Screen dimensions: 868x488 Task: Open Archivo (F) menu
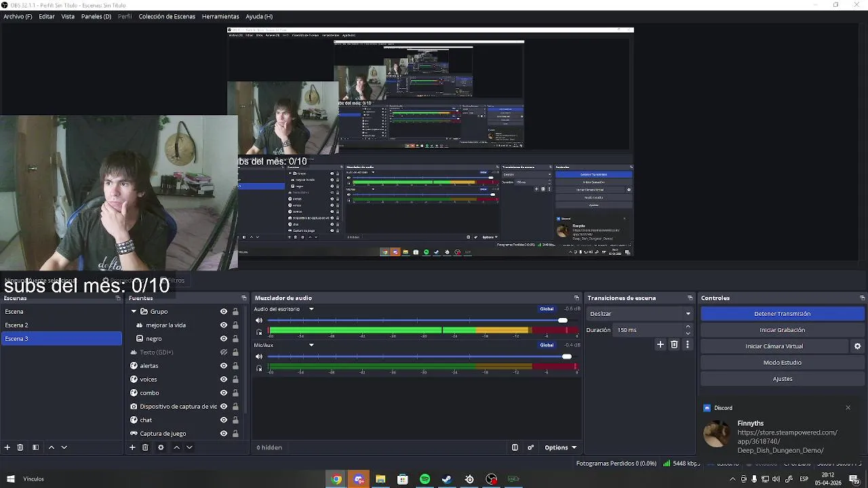pos(18,16)
